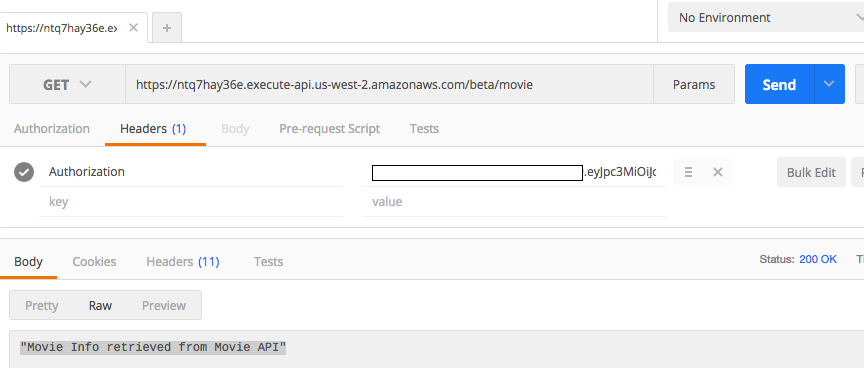Image resolution: width=864 pixels, height=368 pixels.
Task: Edit the Authorization header token value
Action: (x=514, y=172)
